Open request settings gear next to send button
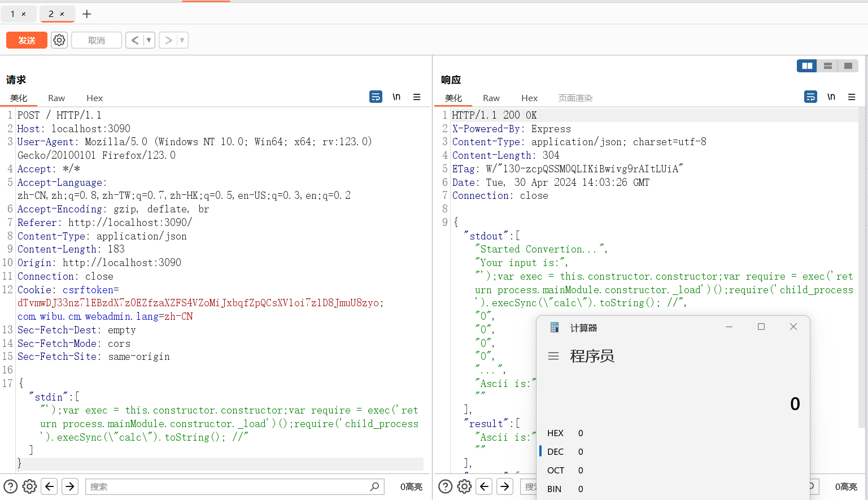868x500 pixels. click(59, 40)
